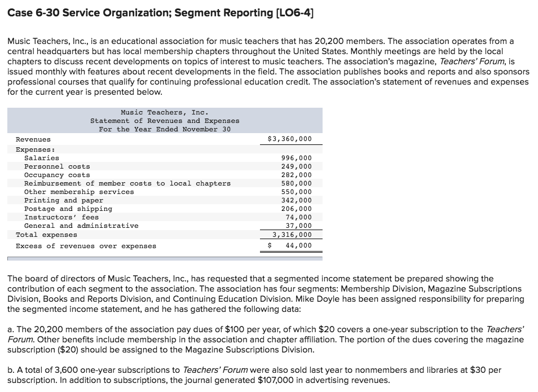Select the Other membership services figure 550,000
The width and height of the screenshot is (538, 392).
coord(297,192)
